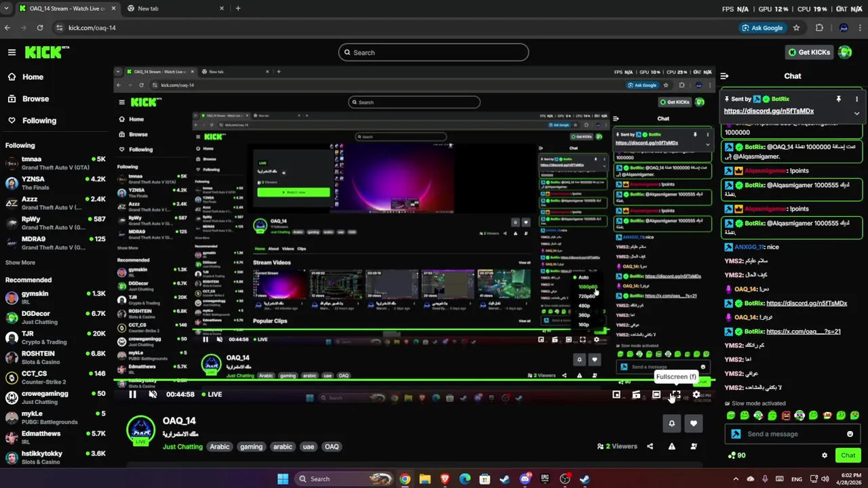Insert the first green quick emote
Screen dimensions: 868x488
(x=731, y=415)
